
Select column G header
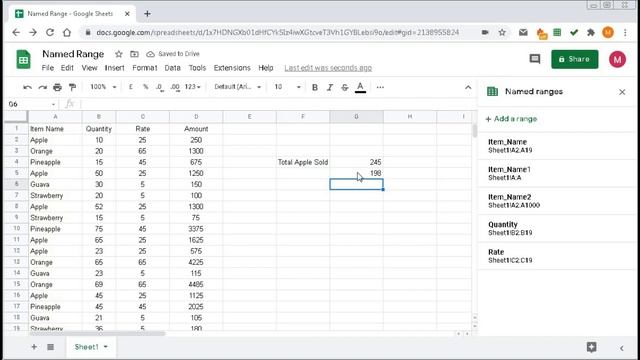coord(356,117)
